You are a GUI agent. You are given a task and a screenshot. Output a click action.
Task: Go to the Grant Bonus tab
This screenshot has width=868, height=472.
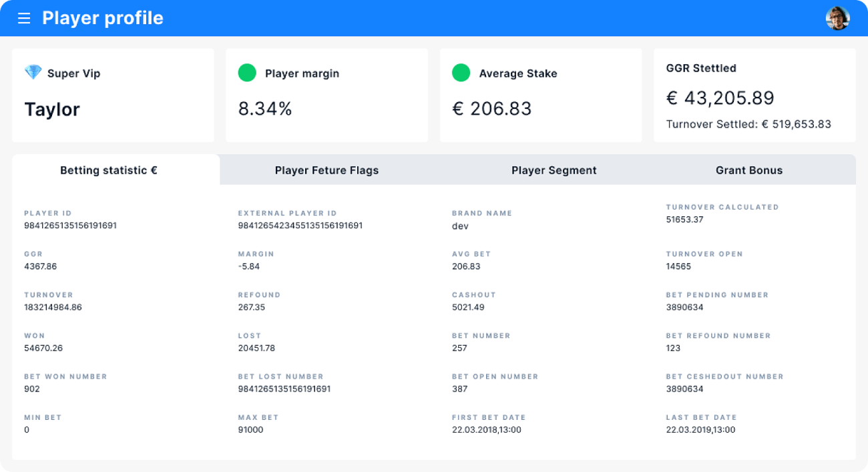pyautogui.click(x=749, y=170)
